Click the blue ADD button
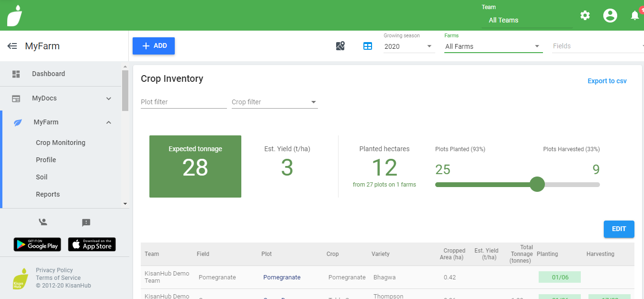644x299 pixels. [154, 46]
